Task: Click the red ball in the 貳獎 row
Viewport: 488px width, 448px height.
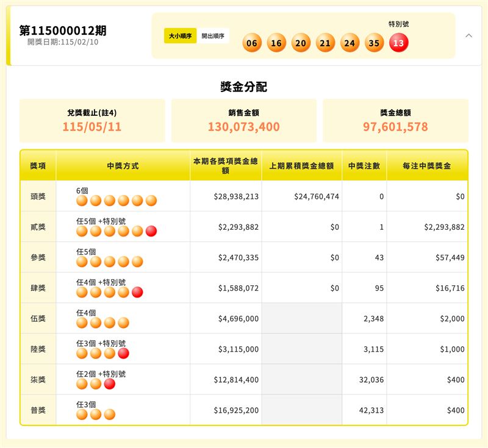Action: (x=151, y=231)
